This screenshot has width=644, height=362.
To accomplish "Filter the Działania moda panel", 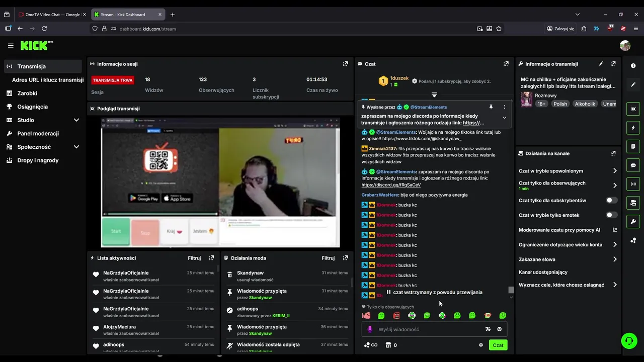I will coord(328,258).
